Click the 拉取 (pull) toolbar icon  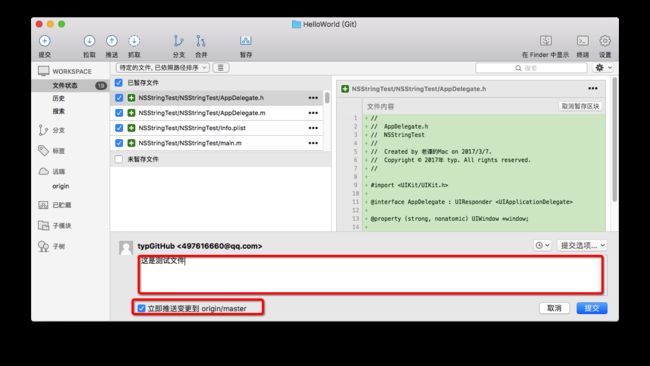(89, 41)
